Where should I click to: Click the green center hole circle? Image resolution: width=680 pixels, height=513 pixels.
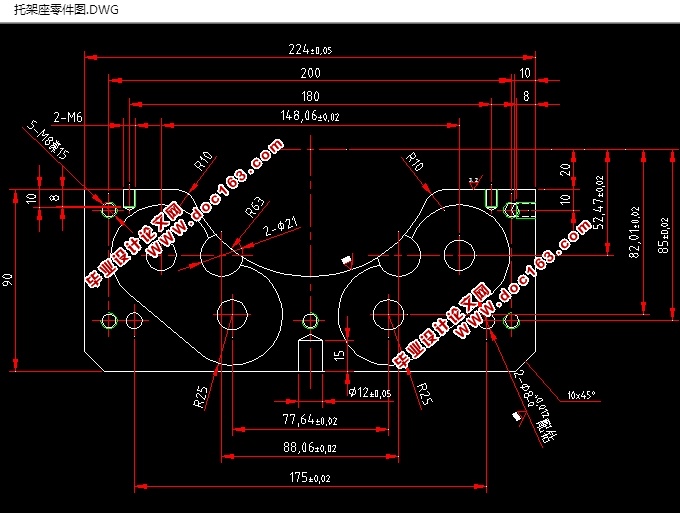(310, 321)
